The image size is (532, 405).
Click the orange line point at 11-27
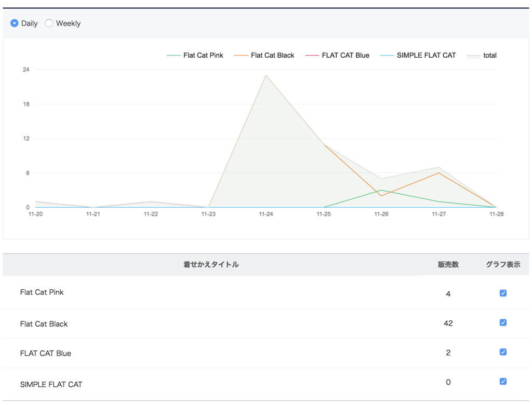point(438,173)
